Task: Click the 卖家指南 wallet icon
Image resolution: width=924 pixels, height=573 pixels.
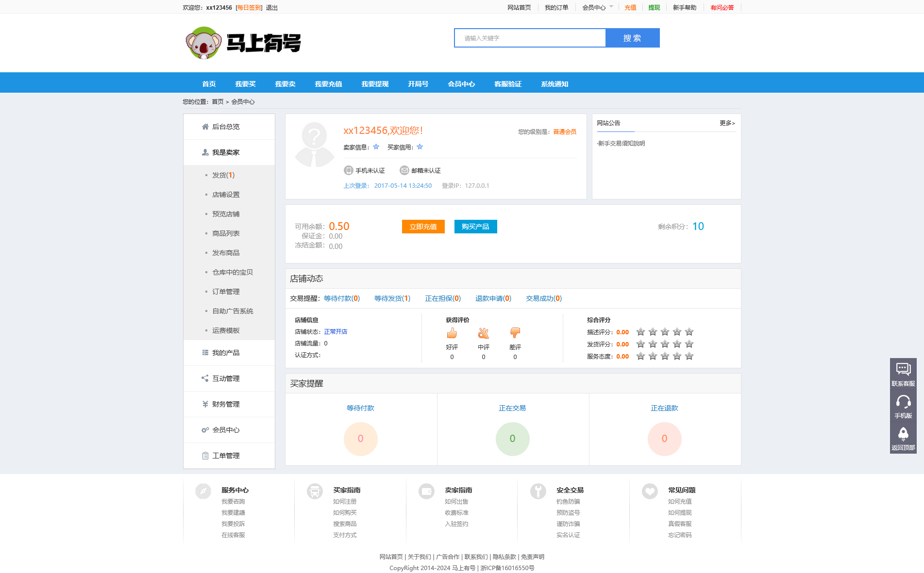Action: [x=426, y=491]
